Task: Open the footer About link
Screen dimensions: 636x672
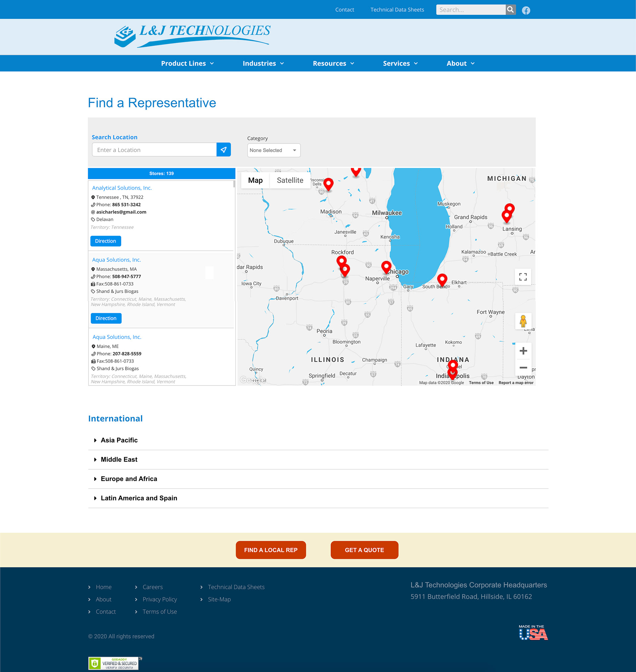Action: click(x=103, y=599)
